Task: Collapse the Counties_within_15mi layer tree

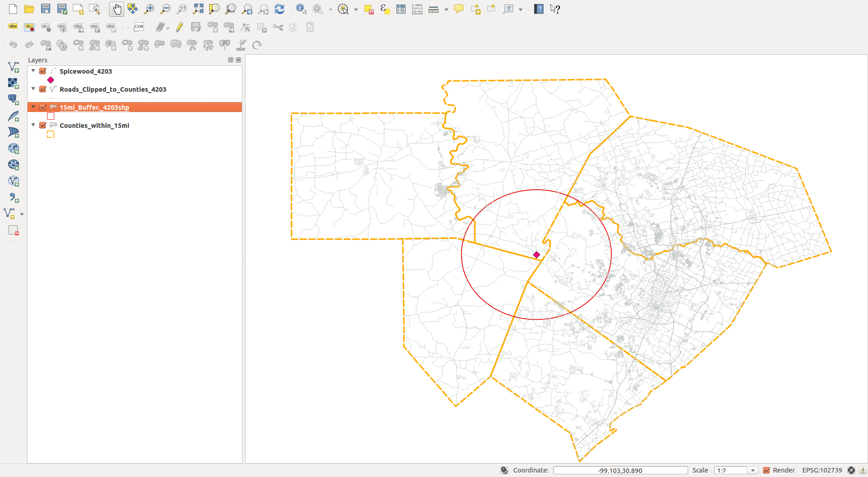Action: [33, 125]
